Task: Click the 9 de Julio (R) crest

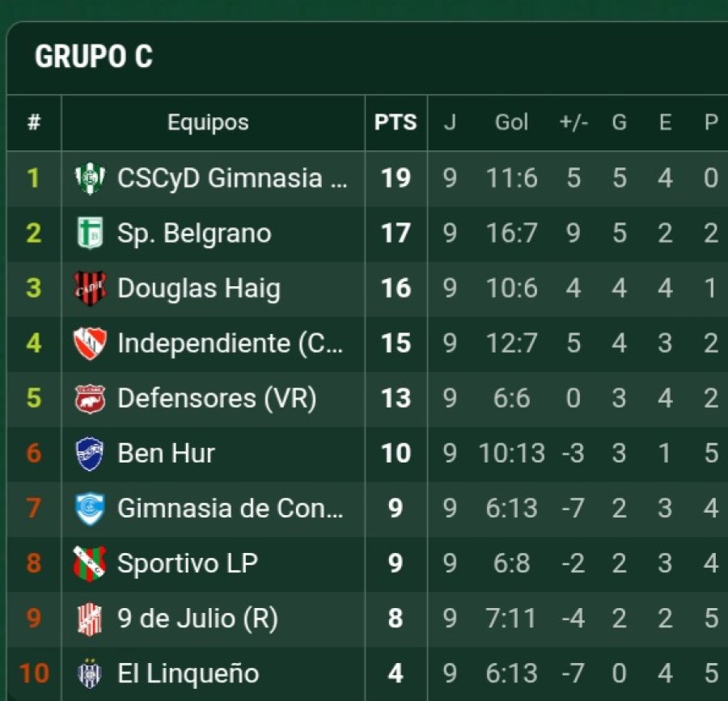Action: (90, 619)
